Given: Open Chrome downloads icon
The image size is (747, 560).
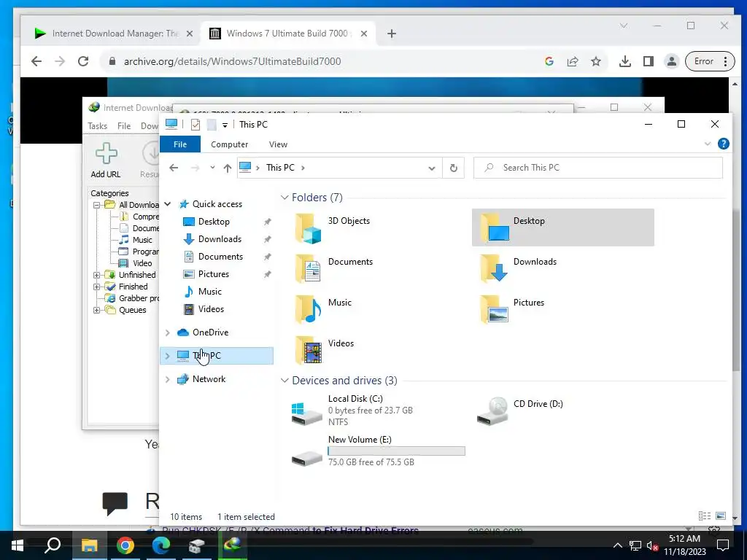Looking at the screenshot, I should (x=625, y=61).
